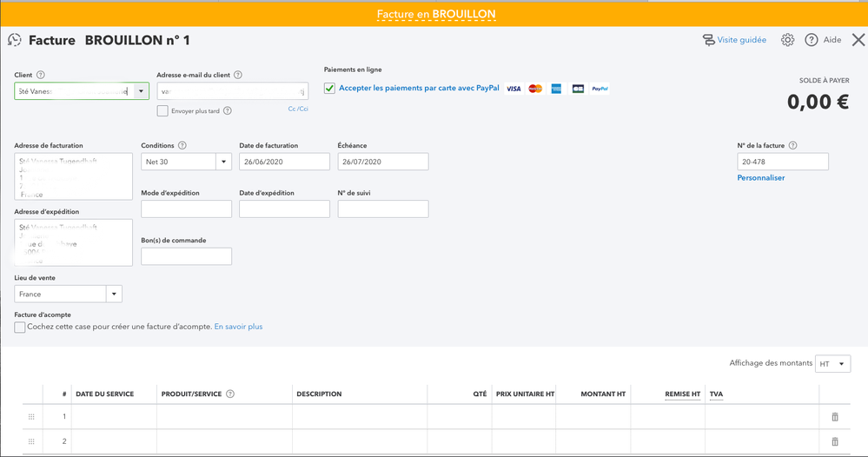Screen dimensions: 868x457
Task: Click the American Express card icon
Action: click(556, 89)
